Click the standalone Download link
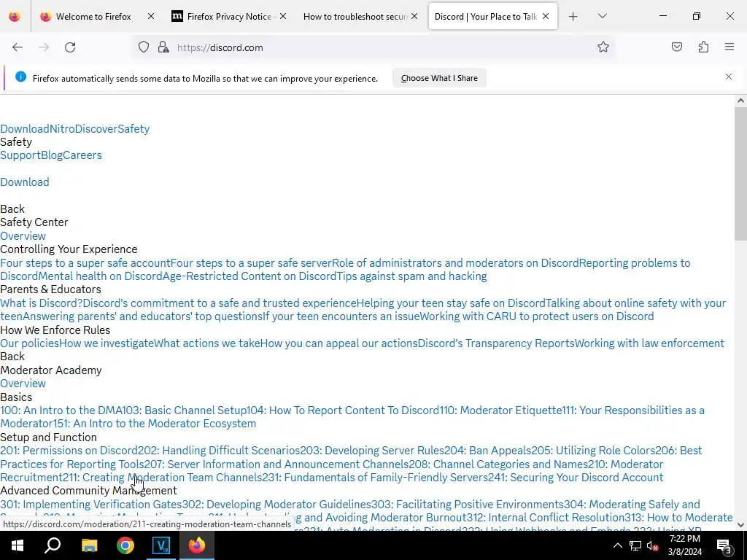 (25, 182)
